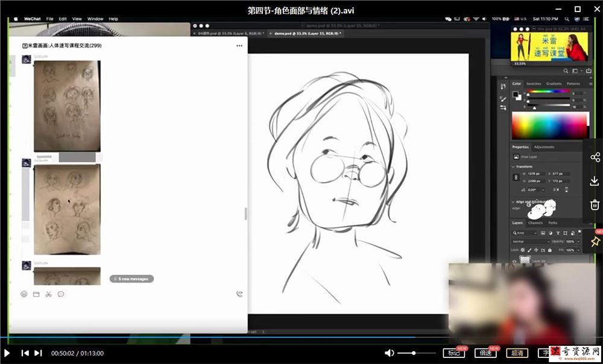Collapse the Align and Distribute section
The height and width of the screenshot is (364, 603).
coord(513,201)
